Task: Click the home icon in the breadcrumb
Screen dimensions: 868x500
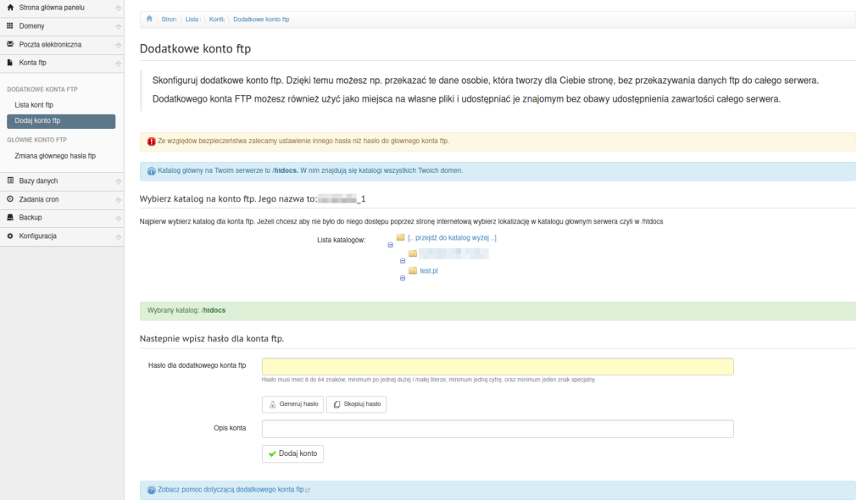Action: tap(149, 19)
